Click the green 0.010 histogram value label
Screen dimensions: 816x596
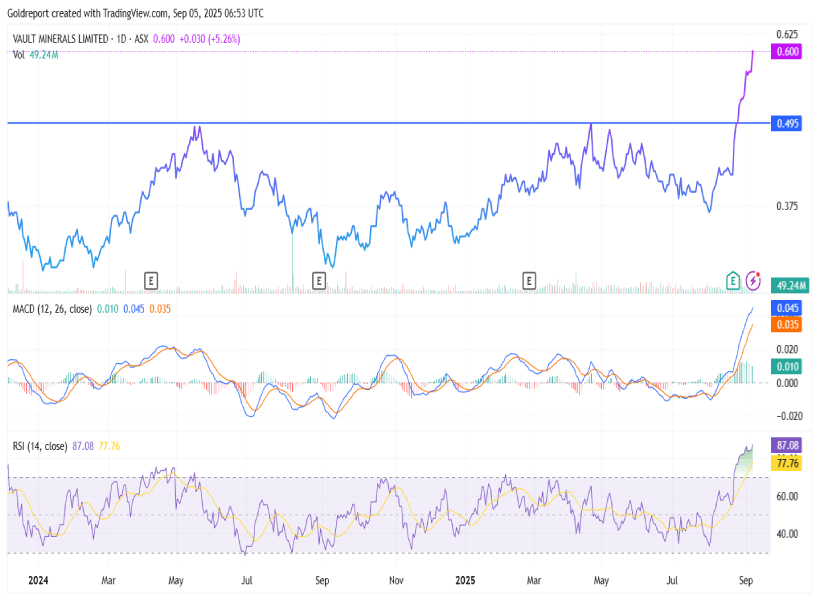click(787, 368)
